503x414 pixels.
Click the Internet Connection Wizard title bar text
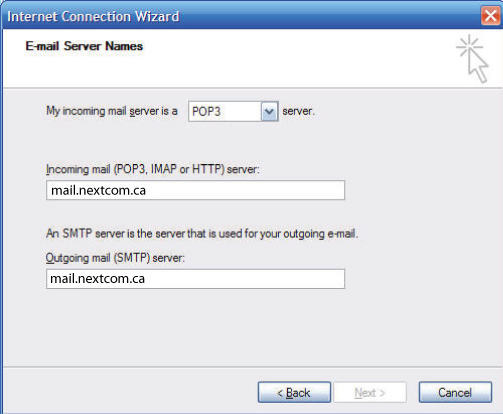click(x=93, y=16)
